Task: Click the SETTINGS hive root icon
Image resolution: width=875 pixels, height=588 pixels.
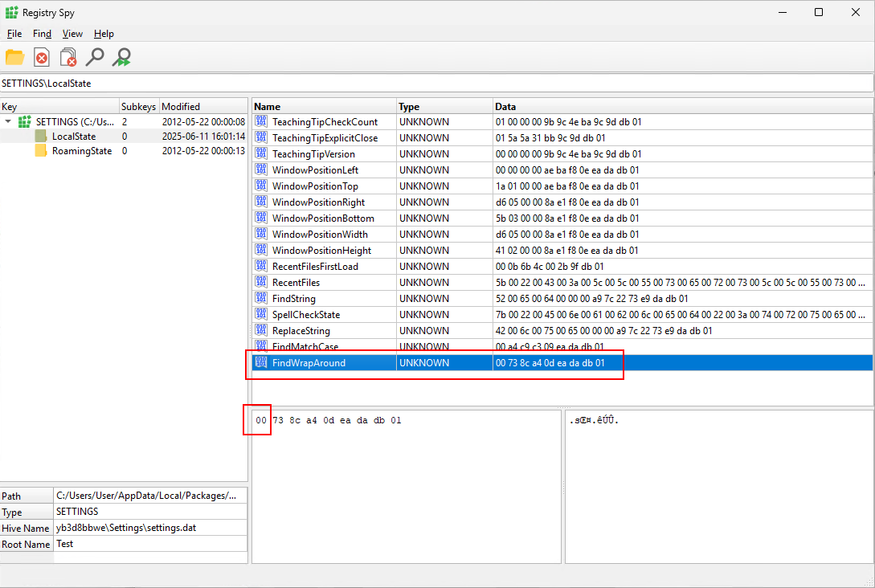Action: (25, 121)
